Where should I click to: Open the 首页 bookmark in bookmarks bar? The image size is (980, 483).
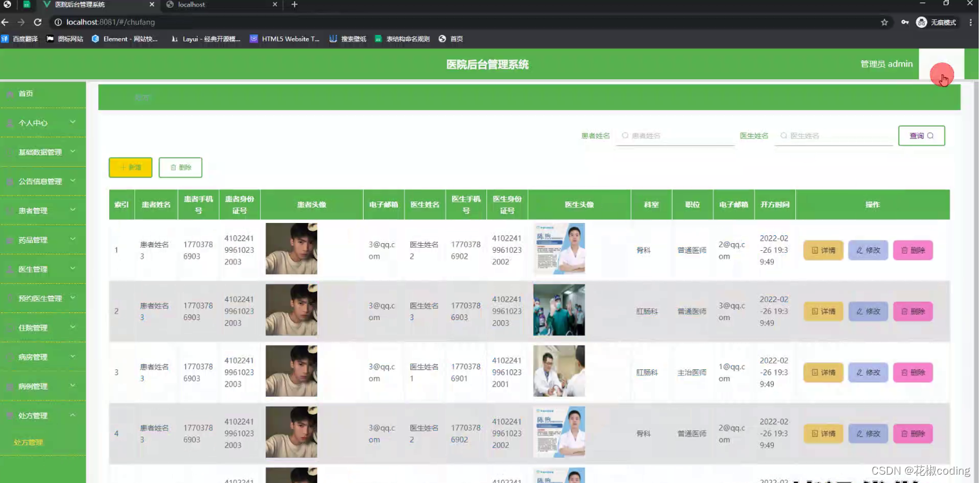coord(451,39)
